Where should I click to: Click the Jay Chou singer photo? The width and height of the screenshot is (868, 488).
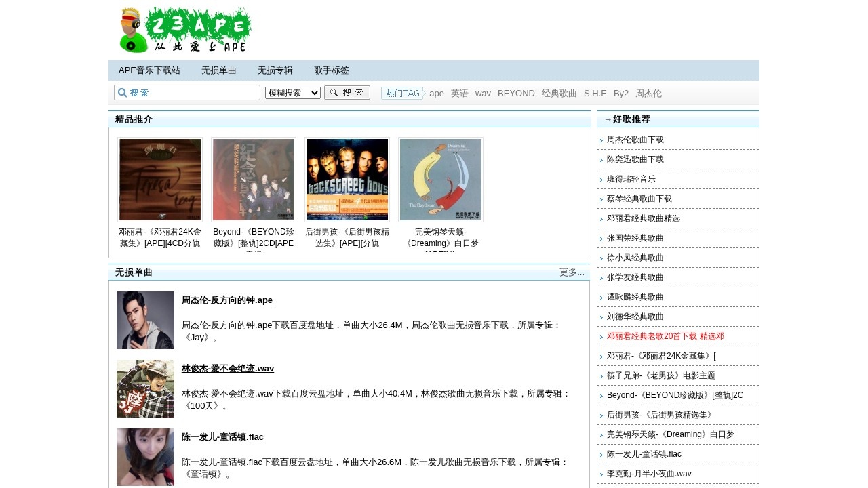pyautogui.click(x=145, y=320)
